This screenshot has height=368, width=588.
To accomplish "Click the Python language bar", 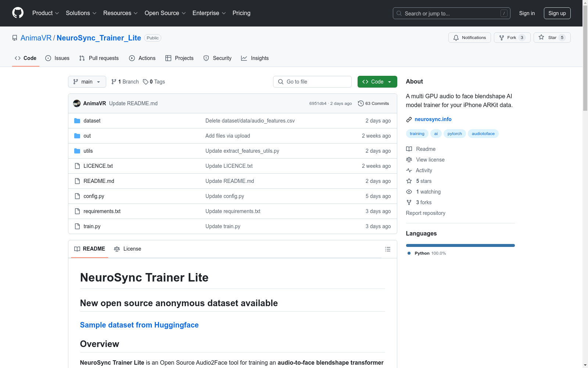I will point(460,245).
